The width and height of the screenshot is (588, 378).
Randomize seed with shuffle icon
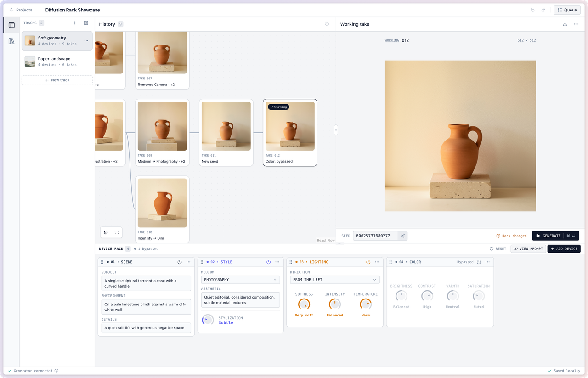pos(402,236)
